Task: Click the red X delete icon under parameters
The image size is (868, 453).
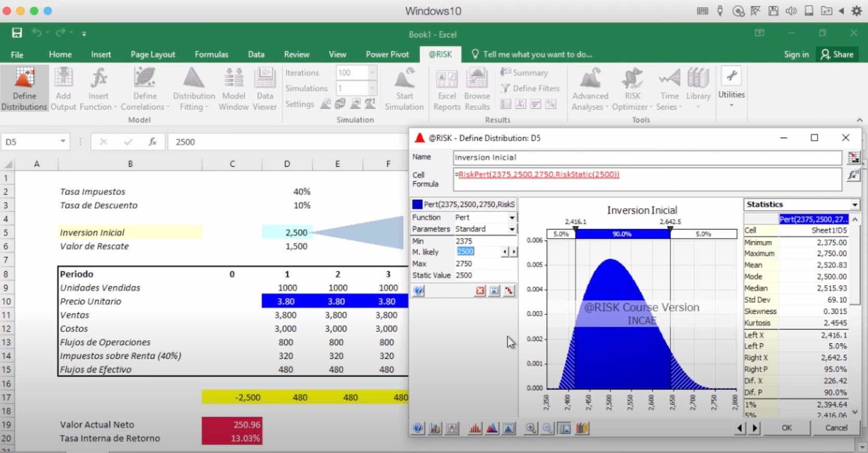Action: coord(480,291)
